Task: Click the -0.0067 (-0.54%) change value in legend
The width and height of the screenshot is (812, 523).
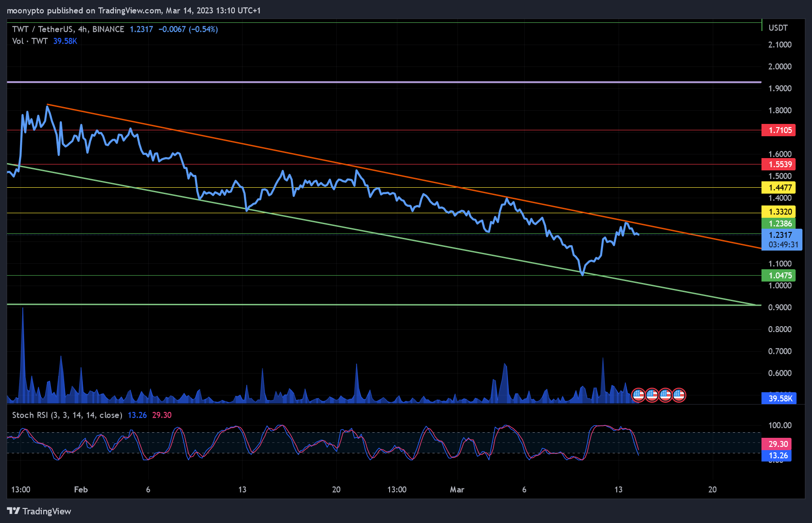Action: pos(188,29)
